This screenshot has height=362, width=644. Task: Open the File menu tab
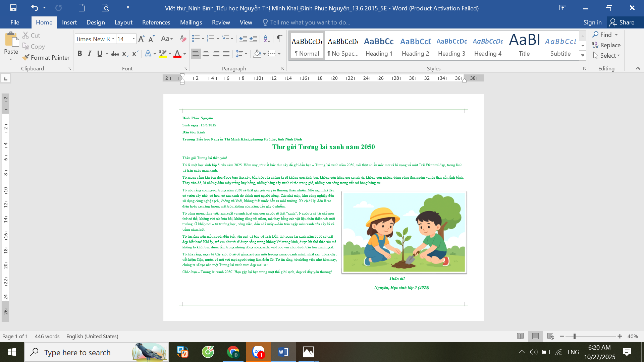(x=15, y=22)
